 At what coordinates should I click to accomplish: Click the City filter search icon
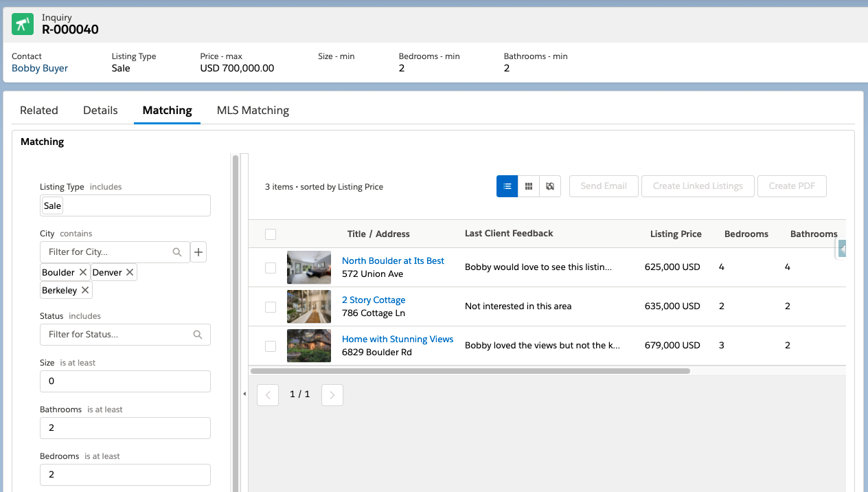pyautogui.click(x=178, y=251)
